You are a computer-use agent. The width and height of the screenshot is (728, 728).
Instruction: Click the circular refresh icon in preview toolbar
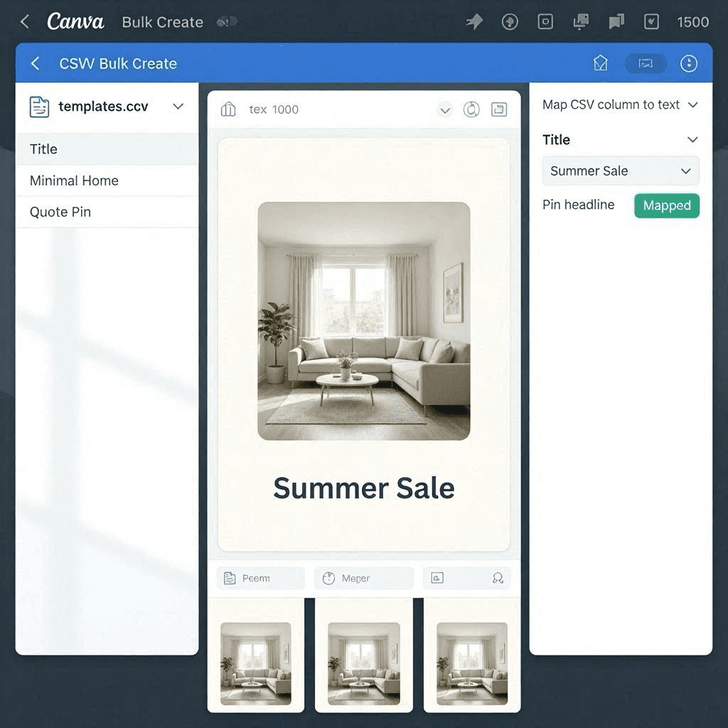click(471, 109)
